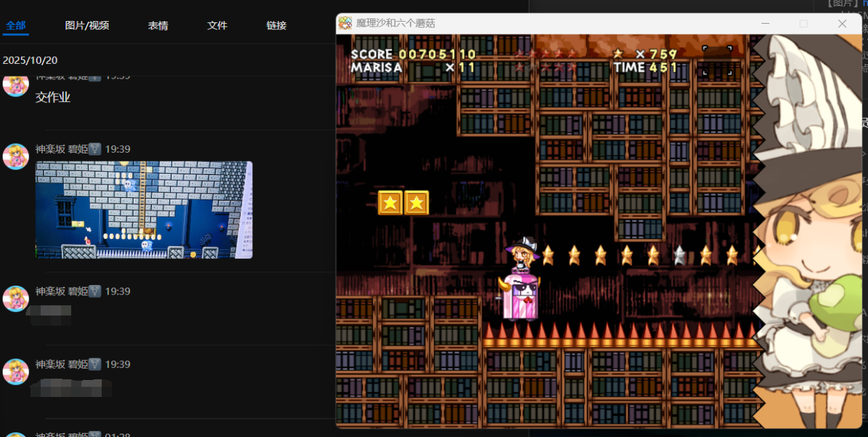
Task: Click the game window title bar text
Action: coord(395,23)
